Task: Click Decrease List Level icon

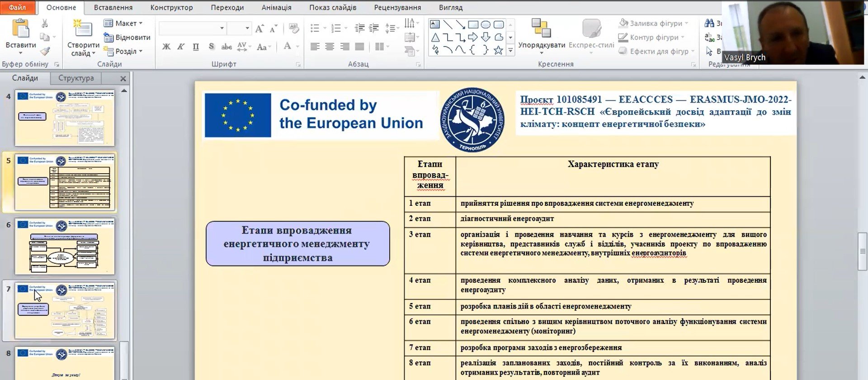Action: click(x=359, y=28)
